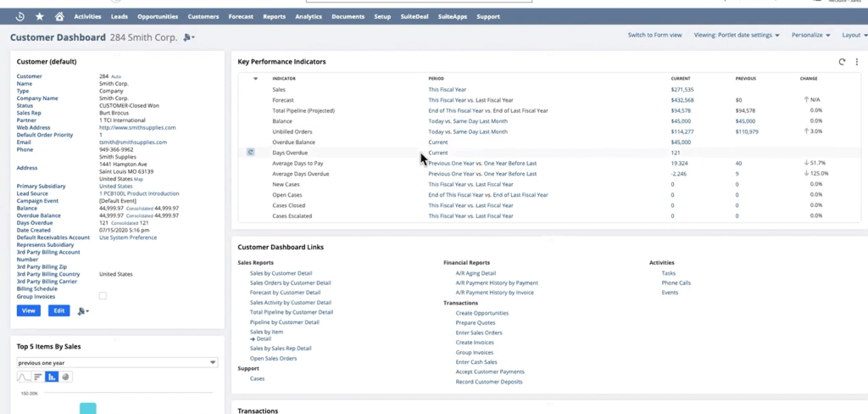Open the smithsupplies.com web address link
Screen dimensions: 868x414
137,127
